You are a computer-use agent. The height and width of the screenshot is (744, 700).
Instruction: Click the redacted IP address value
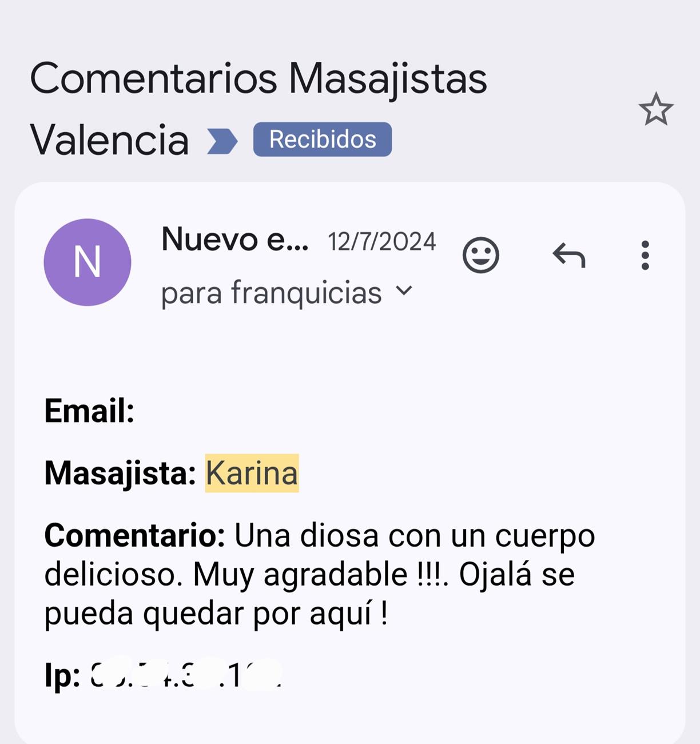186,675
